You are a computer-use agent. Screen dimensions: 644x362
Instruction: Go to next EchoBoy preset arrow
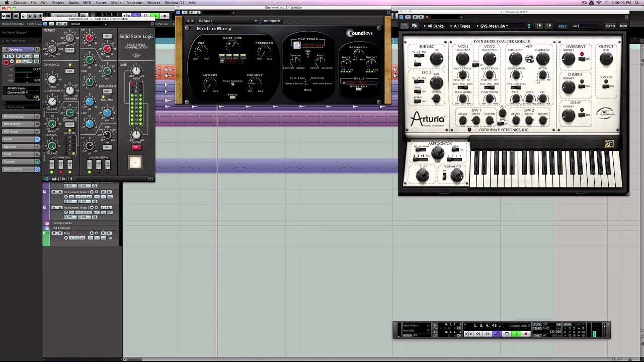193,21
